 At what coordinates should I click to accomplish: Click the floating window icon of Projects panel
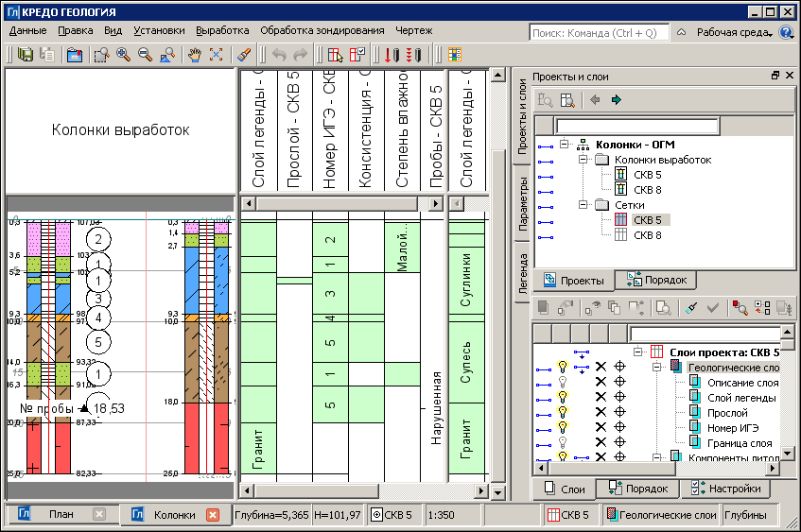[775, 76]
